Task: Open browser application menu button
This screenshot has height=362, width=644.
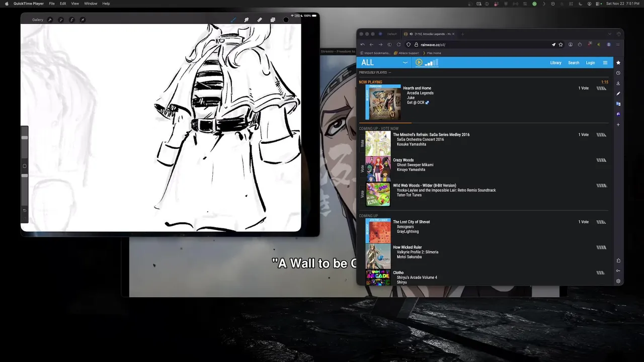Action: (618, 44)
